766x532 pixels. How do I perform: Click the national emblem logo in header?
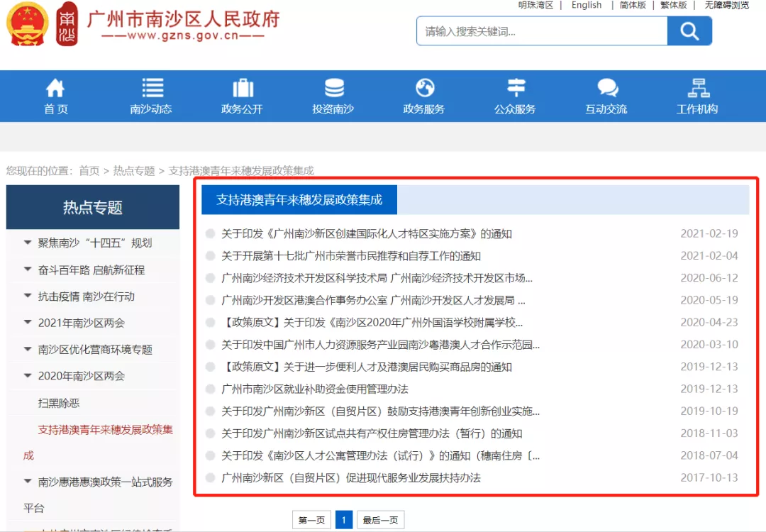click(28, 24)
